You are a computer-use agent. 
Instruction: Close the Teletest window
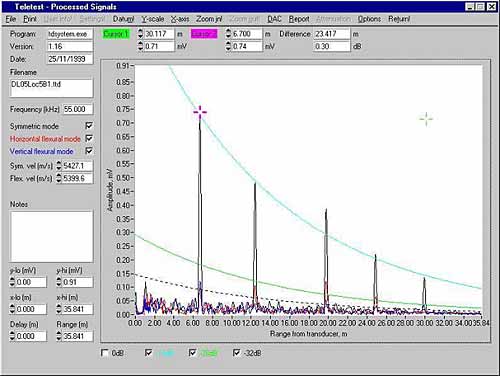[x=492, y=7]
